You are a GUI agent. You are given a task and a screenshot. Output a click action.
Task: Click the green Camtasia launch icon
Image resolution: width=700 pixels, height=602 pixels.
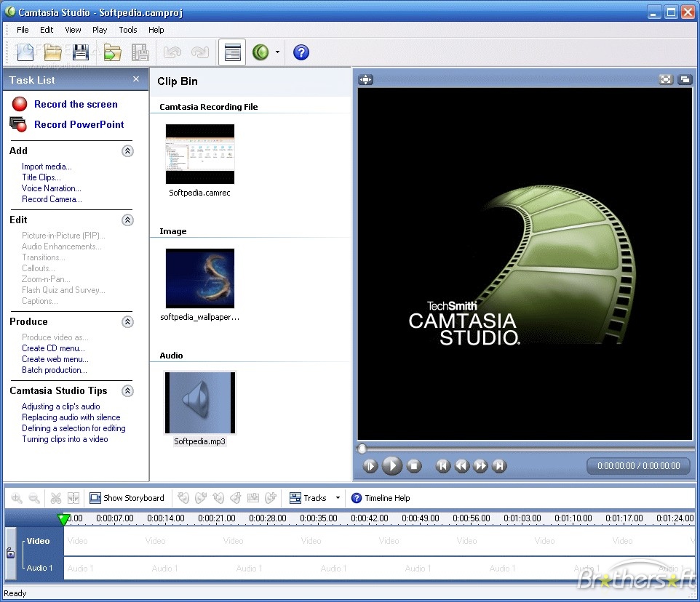click(x=260, y=52)
